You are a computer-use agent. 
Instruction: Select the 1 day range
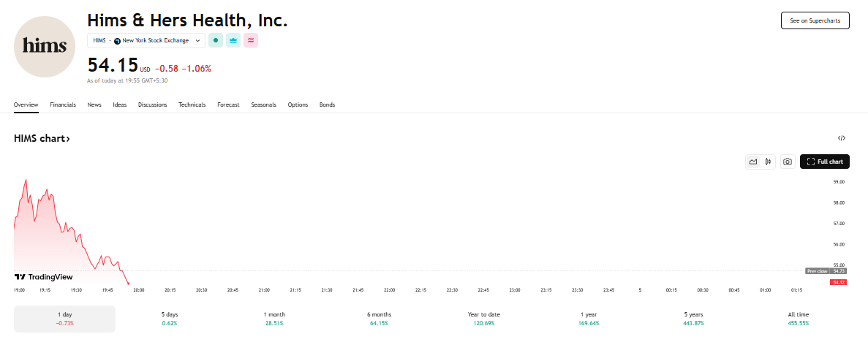pyautogui.click(x=64, y=319)
